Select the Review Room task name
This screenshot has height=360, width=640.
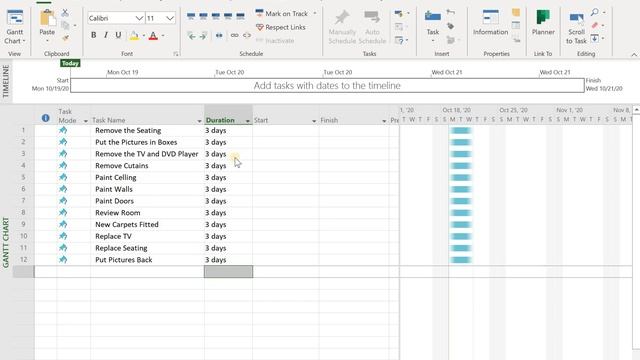click(x=118, y=213)
